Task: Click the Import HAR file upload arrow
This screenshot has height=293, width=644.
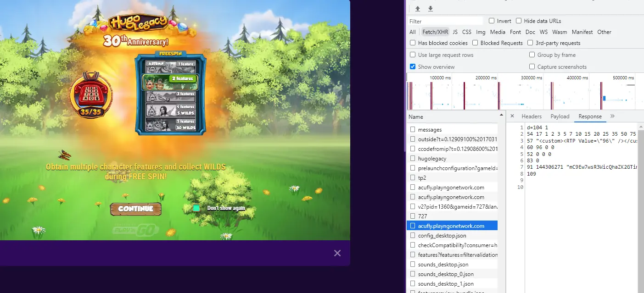Action: click(418, 9)
